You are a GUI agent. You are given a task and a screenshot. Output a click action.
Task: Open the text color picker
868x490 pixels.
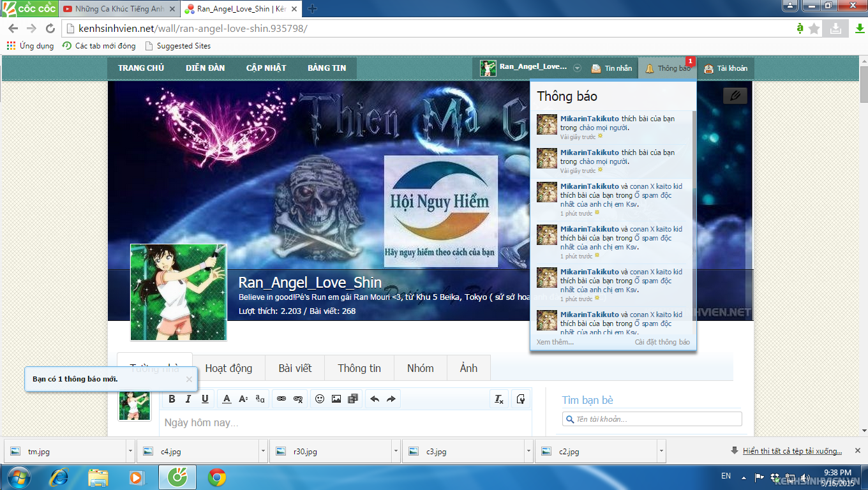[227, 399]
